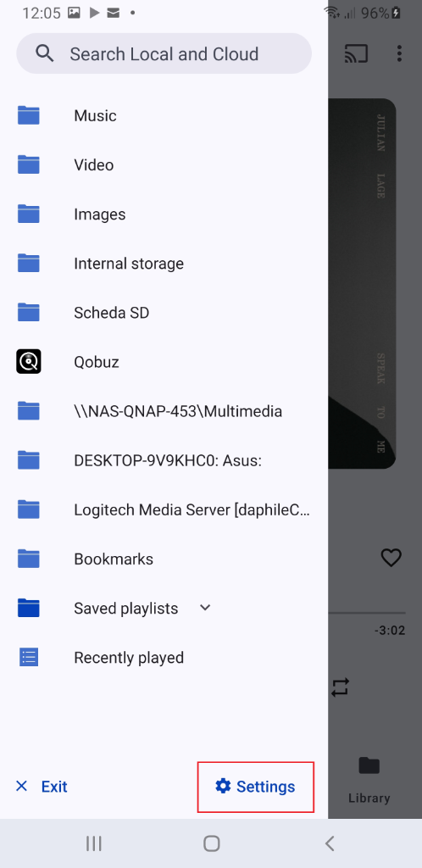Select the Video folder entry
Image resolution: width=422 pixels, height=868 pixels.
point(164,165)
